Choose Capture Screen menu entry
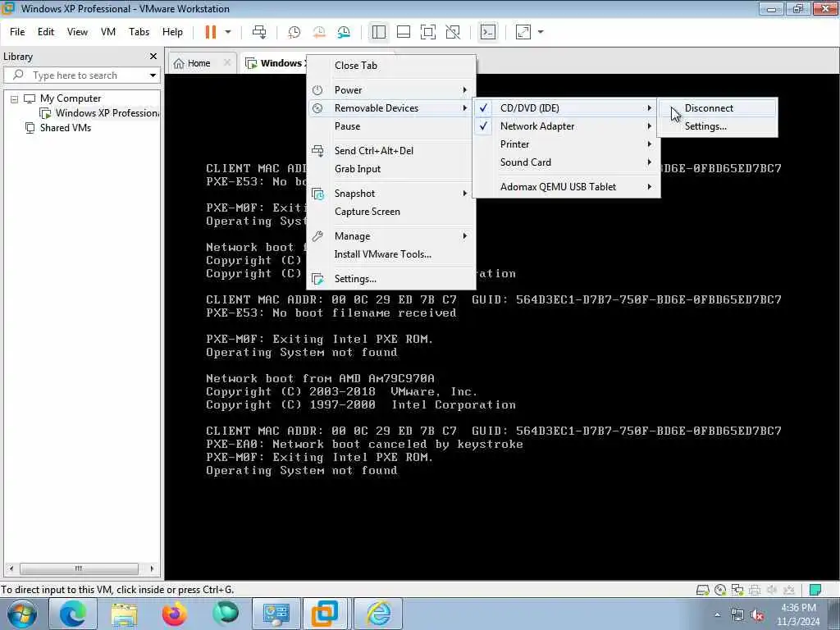 click(x=390, y=212)
